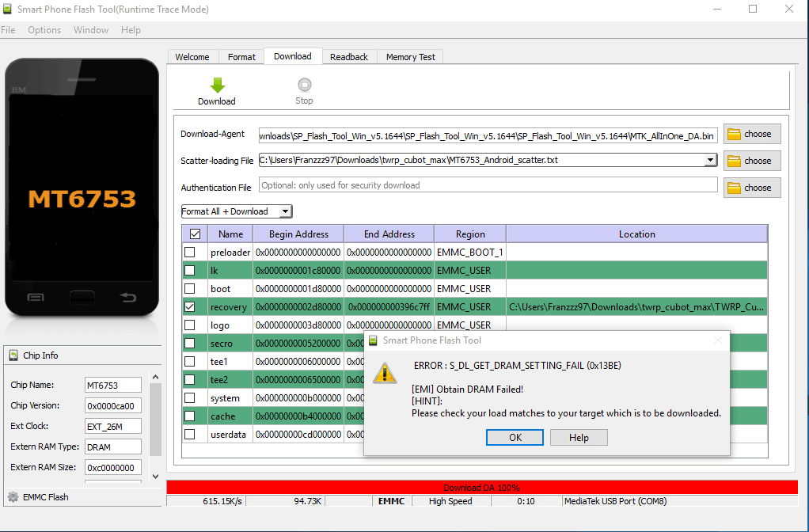Open the Help menu

coord(131,30)
